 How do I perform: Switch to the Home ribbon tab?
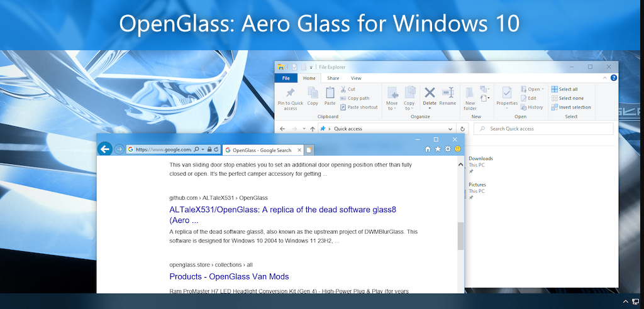(309, 78)
